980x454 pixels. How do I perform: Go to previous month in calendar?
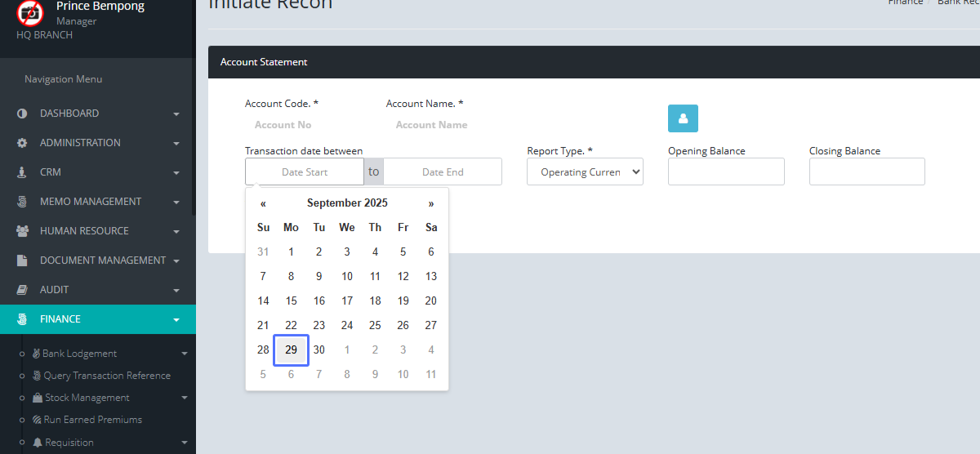(x=263, y=203)
